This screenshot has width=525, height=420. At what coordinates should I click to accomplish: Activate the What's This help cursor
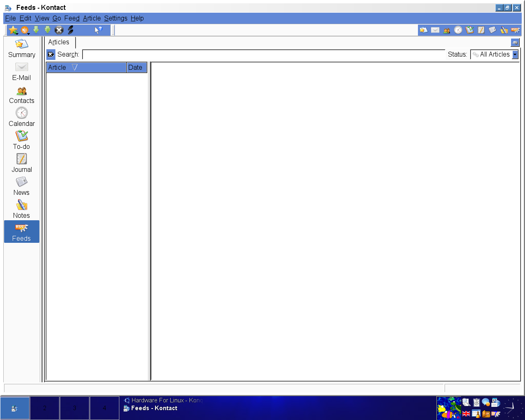[x=98, y=30]
